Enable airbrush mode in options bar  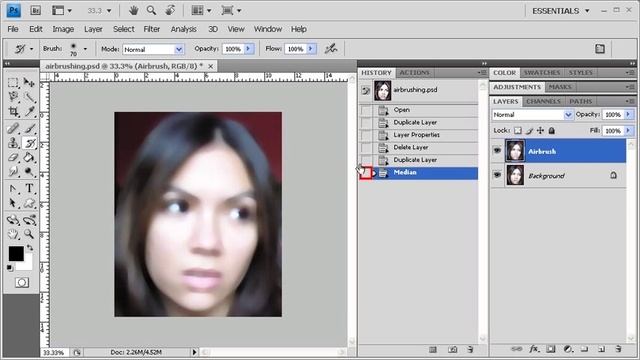331,49
